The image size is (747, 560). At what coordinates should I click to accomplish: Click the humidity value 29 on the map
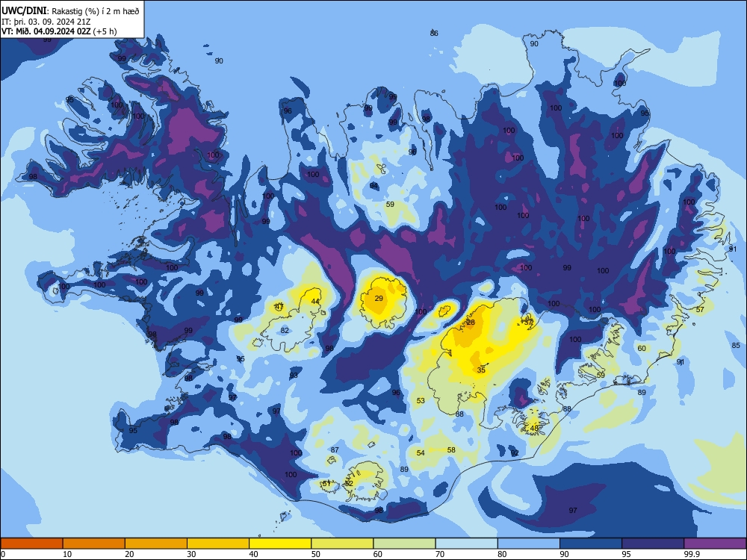[x=379, y=299]
